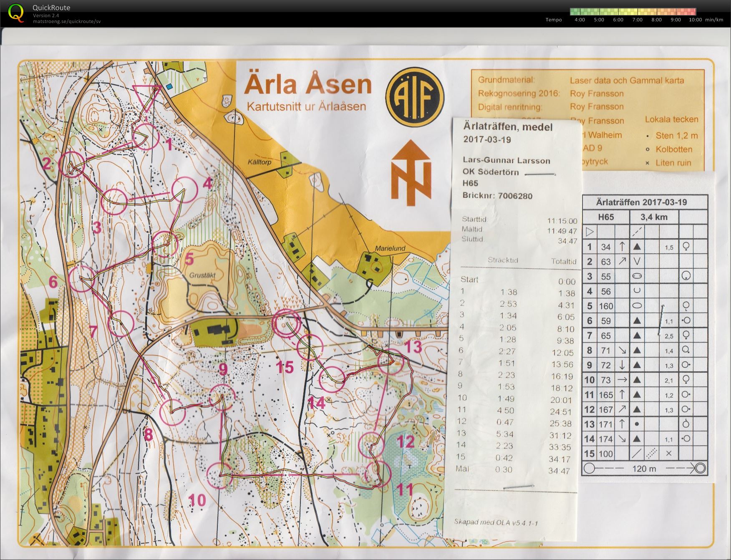Select control circle 13 on the map
The height and width of the screenshot is (560, 731).
(390, 362)
